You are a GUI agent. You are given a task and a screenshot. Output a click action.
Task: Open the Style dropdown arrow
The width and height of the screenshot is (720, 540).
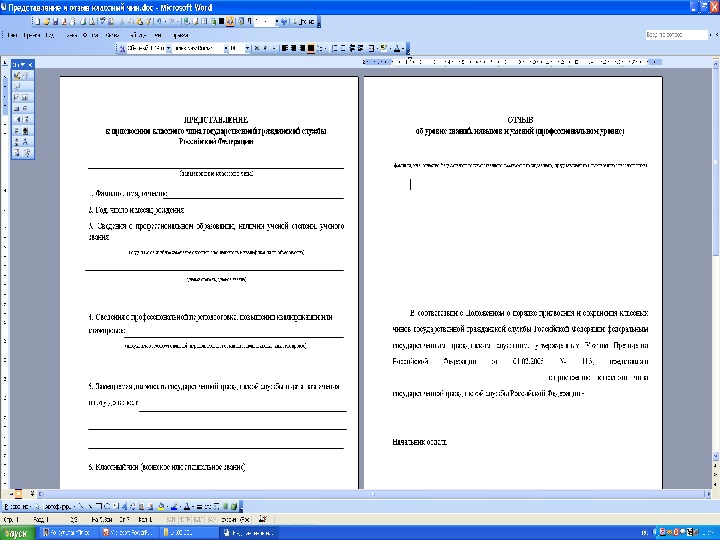(169, 48)
